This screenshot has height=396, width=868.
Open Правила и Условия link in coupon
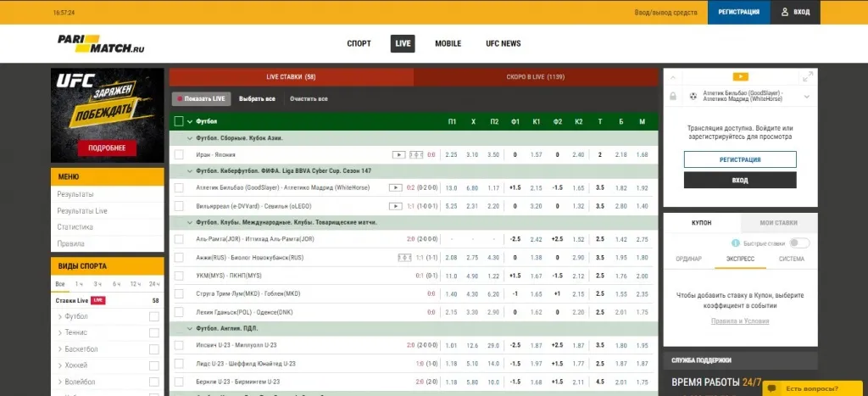(739, 321)
